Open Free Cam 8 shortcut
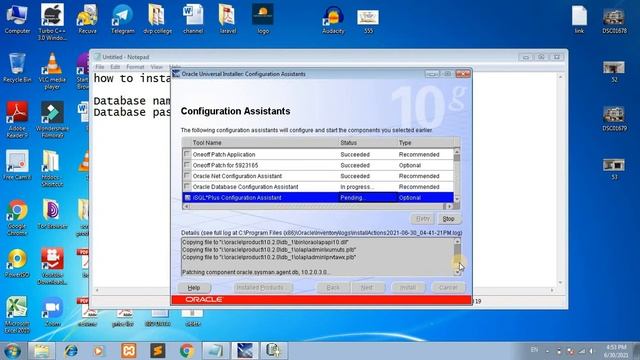Screen dimensions: 640x360 pyautogui.click(x=17, y=165)
